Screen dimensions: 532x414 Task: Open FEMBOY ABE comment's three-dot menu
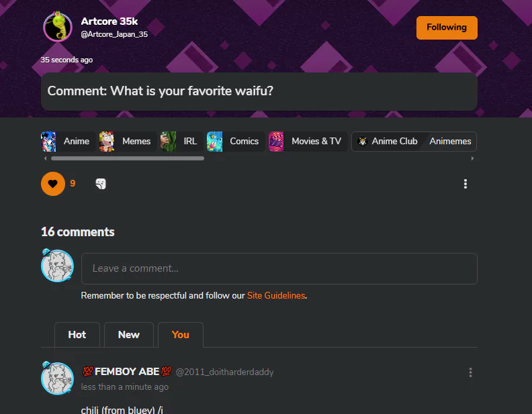tap(470, 372)
